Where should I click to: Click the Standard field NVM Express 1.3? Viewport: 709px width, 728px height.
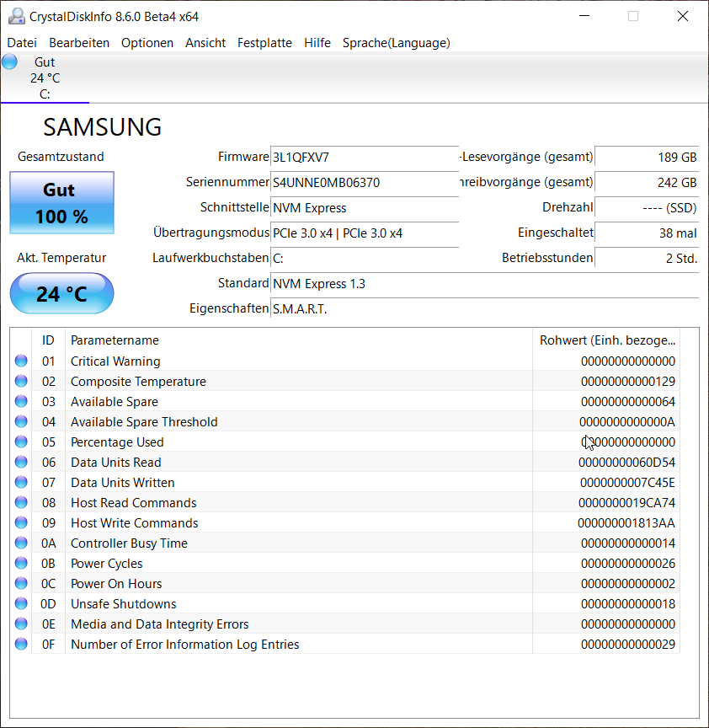484,283
